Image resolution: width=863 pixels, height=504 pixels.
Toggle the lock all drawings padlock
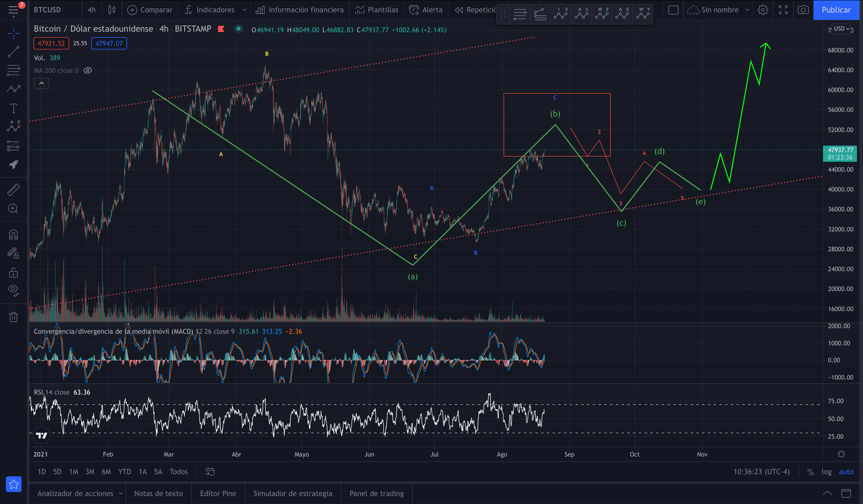click(x=14, y=273)
